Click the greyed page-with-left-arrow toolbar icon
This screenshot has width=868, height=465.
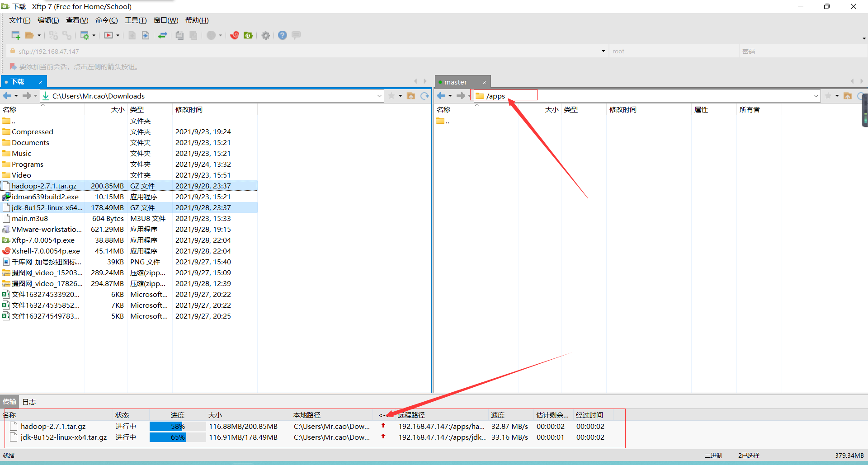pyautogui.click(x=132, y=35)
